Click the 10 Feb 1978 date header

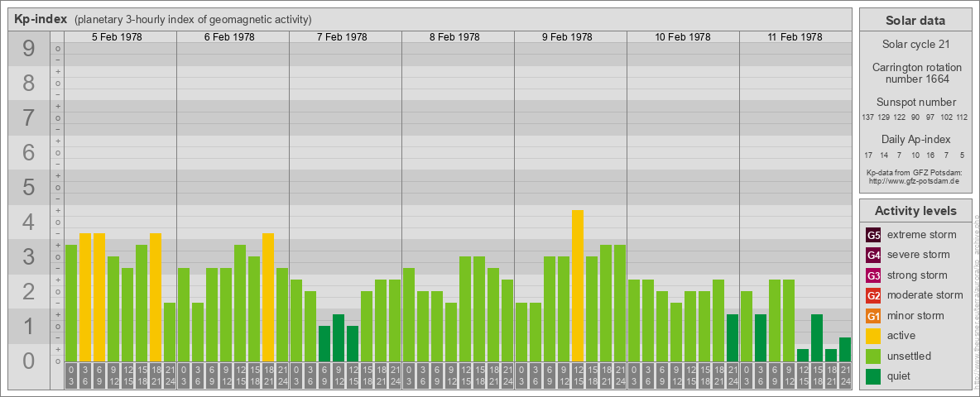[683, 37]
